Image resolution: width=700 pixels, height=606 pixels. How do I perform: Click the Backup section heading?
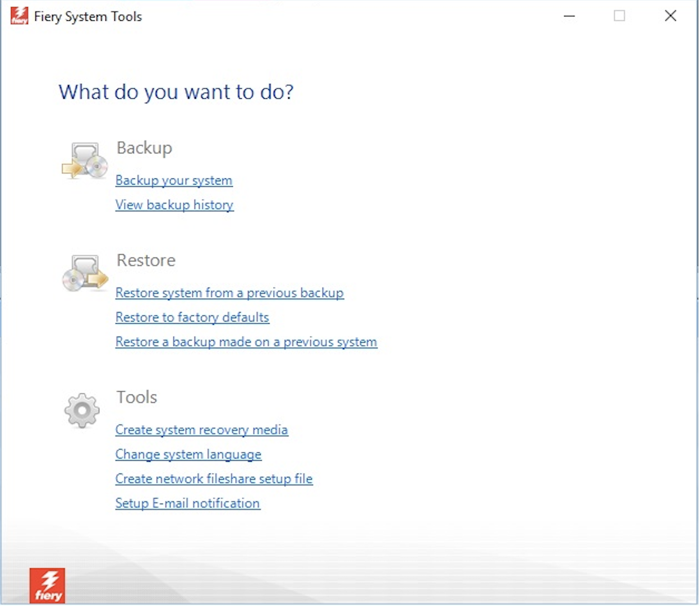pyautogui.click(x=145, y=148)
